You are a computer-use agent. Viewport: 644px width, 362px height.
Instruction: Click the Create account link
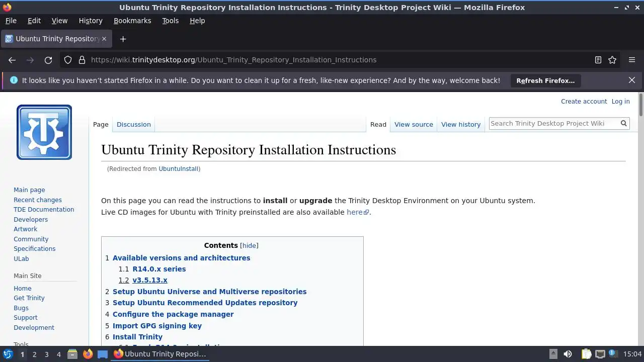tap(584, 101)
